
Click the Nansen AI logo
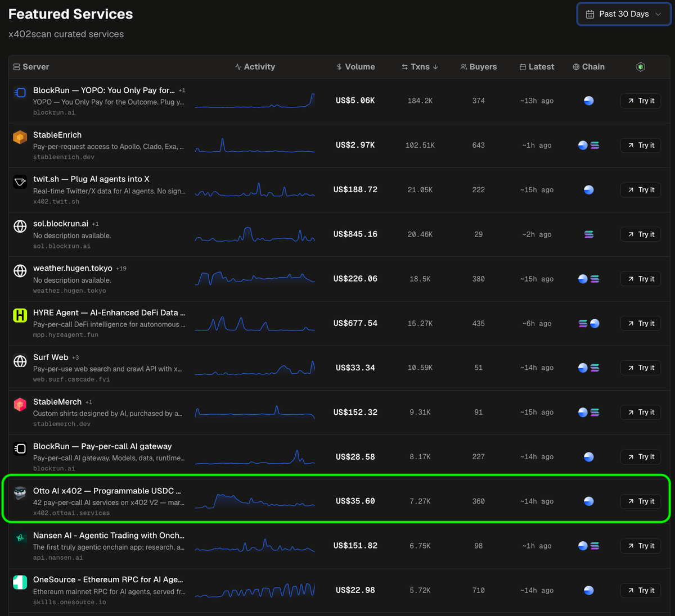(20, 538)
